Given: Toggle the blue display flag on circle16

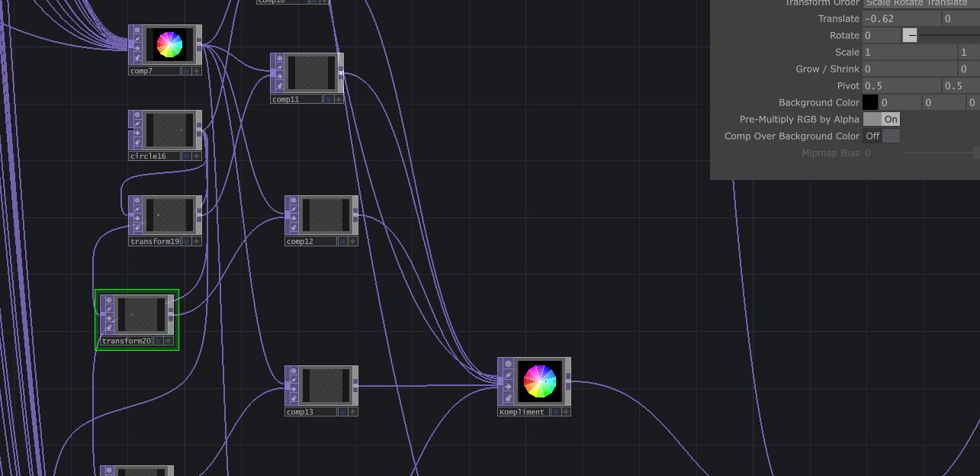Looking at the screenshot, I should point(186,156).
